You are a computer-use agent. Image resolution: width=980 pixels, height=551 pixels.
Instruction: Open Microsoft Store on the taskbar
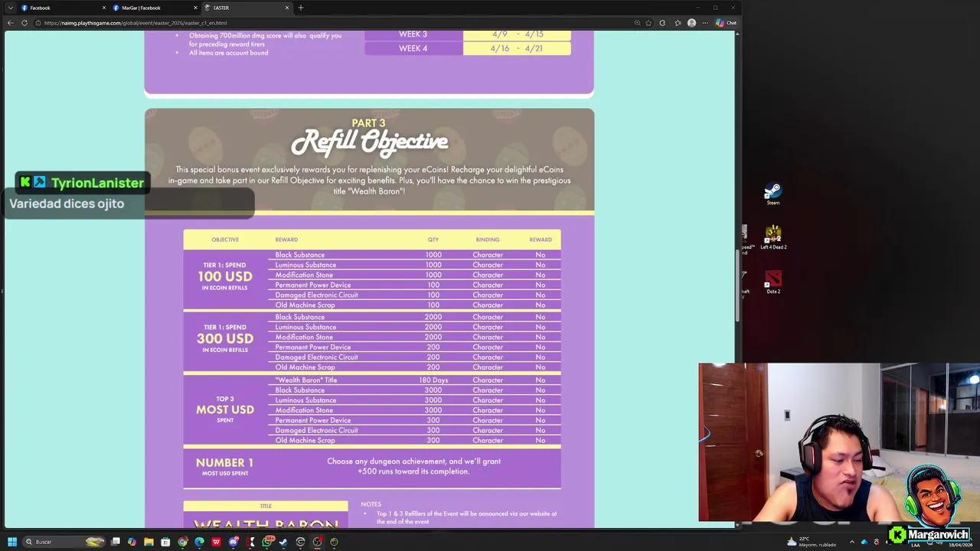(165, 542)
